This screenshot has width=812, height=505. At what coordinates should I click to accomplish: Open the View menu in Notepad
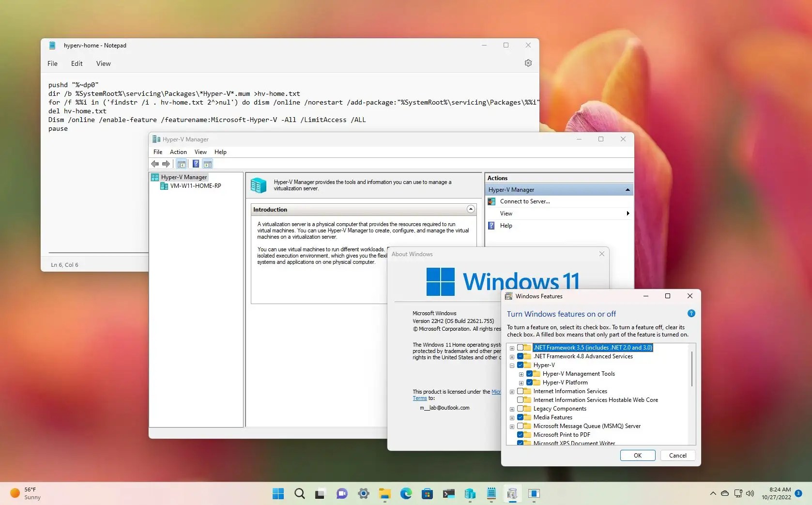(103, 63)
